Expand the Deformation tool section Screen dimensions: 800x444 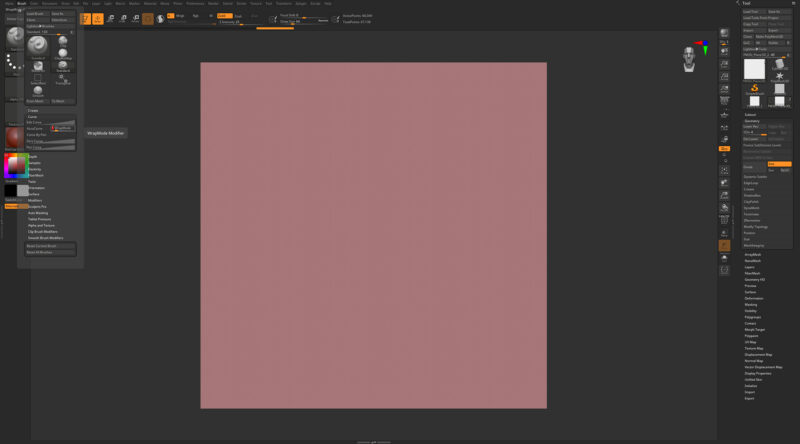754,299
